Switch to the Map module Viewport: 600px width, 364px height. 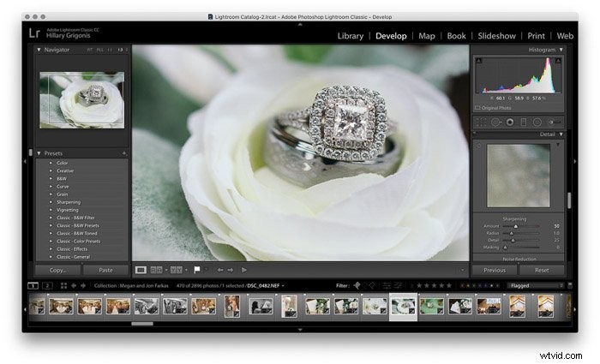[x=426, y=36]
